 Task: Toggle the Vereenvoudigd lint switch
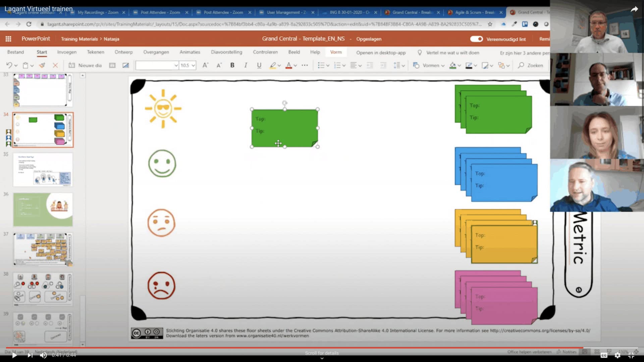(476, 39)
